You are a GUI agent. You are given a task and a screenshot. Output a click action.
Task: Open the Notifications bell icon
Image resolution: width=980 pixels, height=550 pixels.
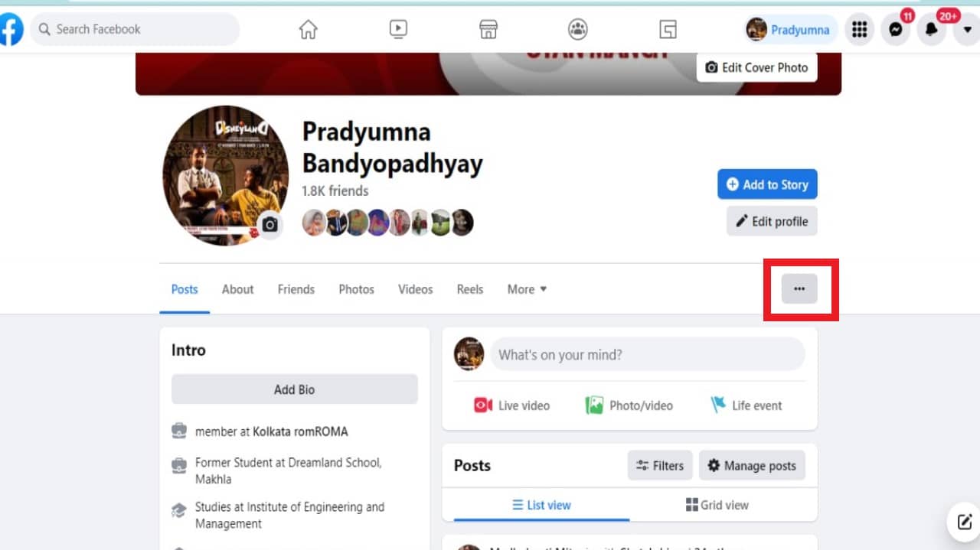(932, 29)
